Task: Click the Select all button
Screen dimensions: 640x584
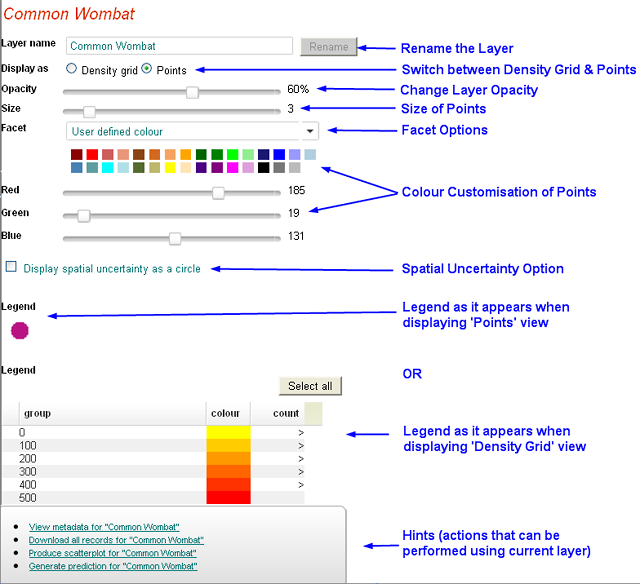Action: point(310,386)
